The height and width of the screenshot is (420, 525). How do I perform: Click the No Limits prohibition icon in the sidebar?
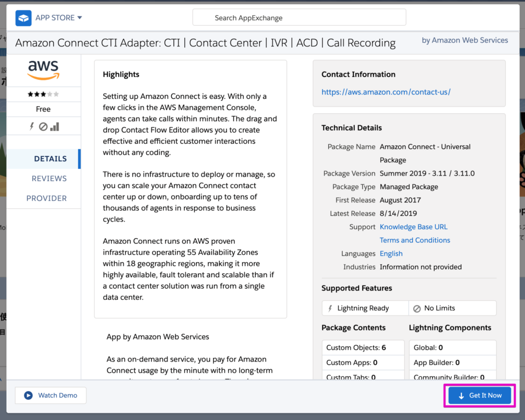tap(42, 126)
